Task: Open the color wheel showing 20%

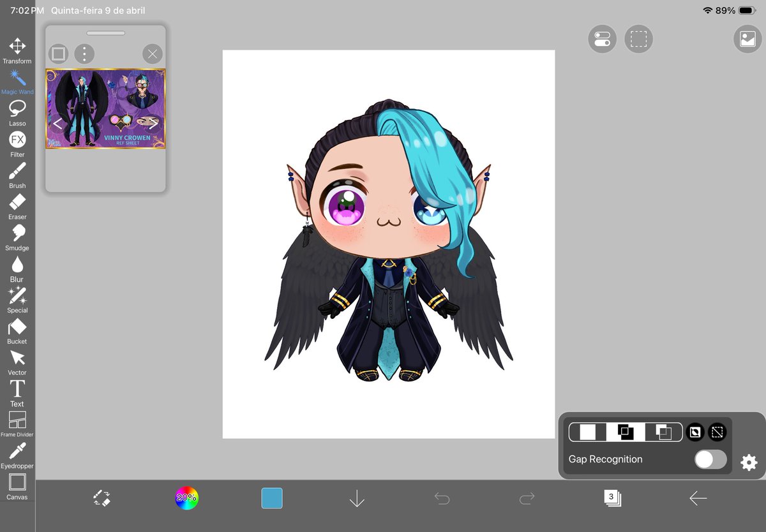Action: pyautogui.click(x=187, y=498)
